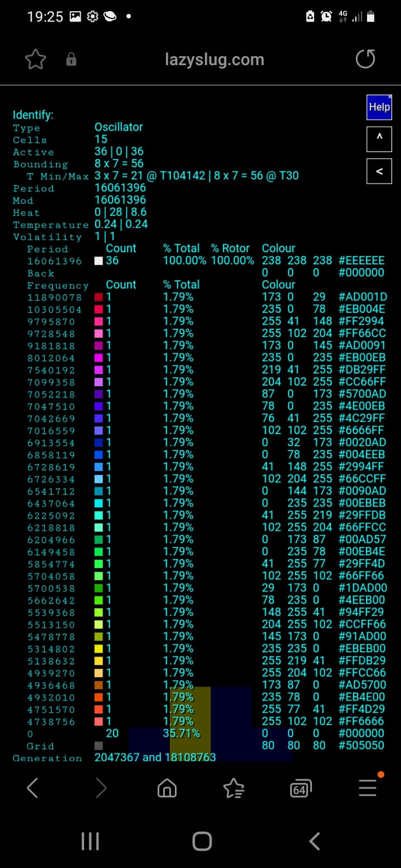Click the Period value 16061396
This screenshot has height=868, width=401.
[x=120, y=188]
